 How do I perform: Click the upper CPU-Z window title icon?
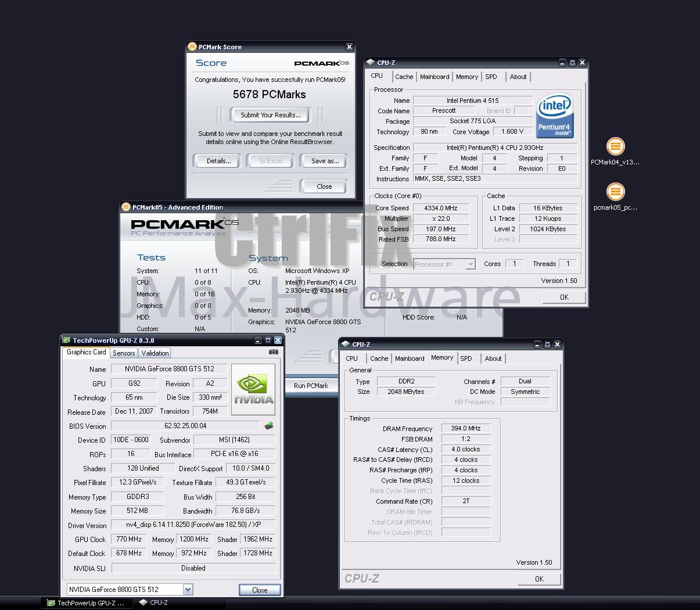(x=370, y=63)
